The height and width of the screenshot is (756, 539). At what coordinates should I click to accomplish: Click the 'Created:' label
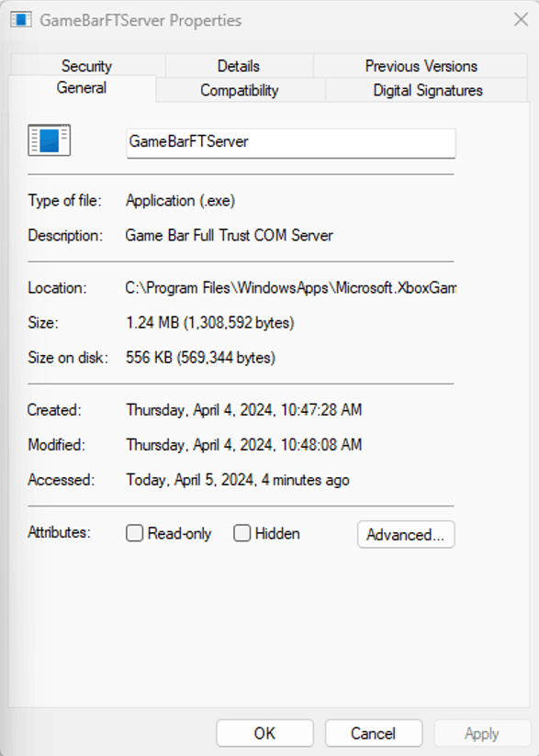54,410
